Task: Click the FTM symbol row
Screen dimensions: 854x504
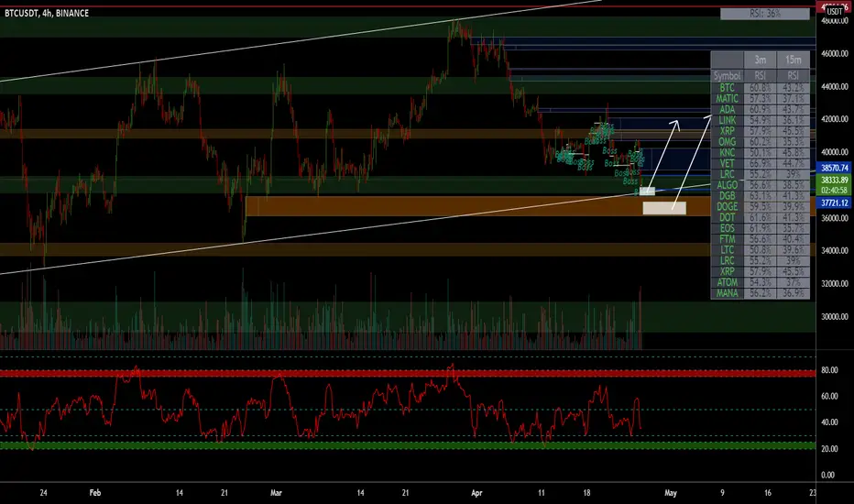Action: 728,239
